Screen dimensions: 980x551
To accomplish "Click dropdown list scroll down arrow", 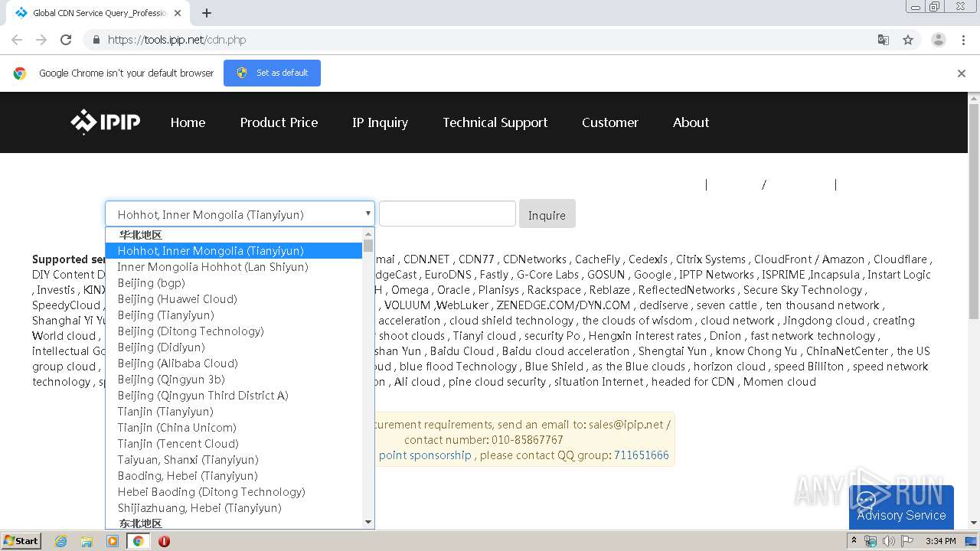I will (368, 522).
